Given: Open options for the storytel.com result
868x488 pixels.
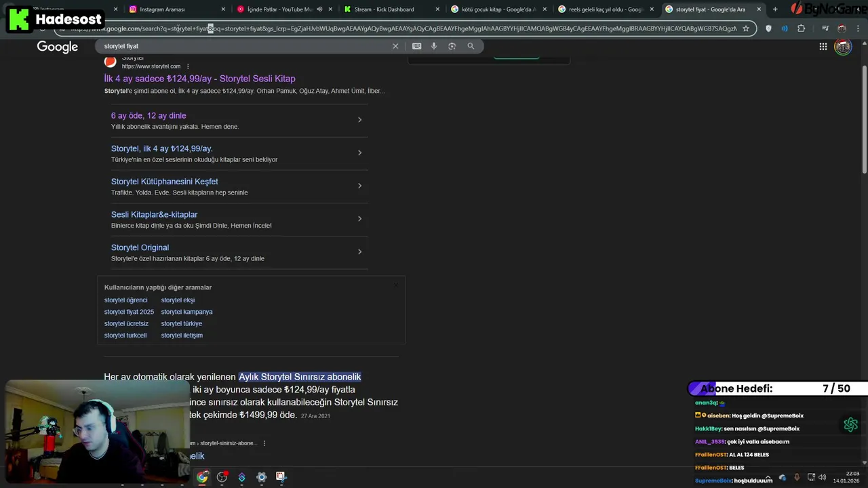Looking at the screenshot, I should [188, 66].
